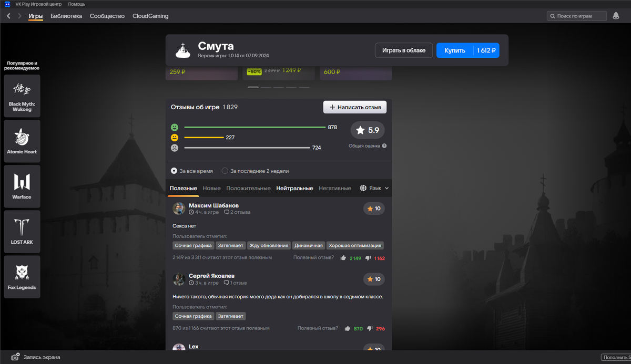Image resolution: width=631 pixels, height=364 pixels.
Task: Click the globe language icon
Action: (363, 188)
